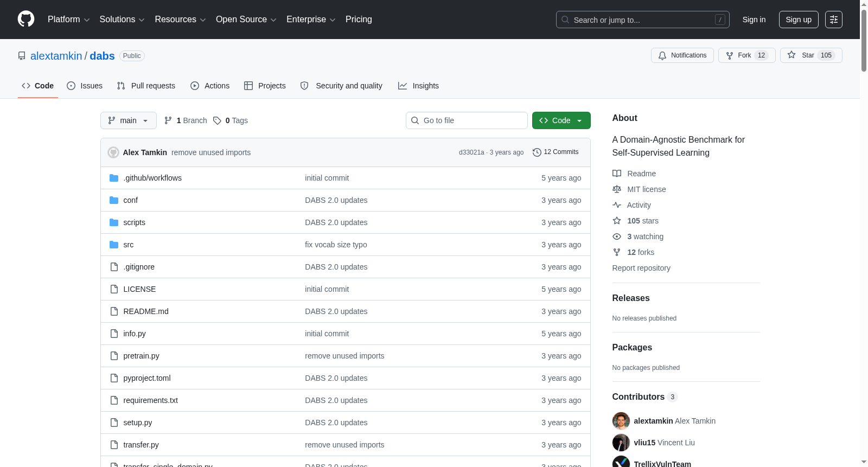Click the folder icon beside .github/workflows

coord(114,178)
